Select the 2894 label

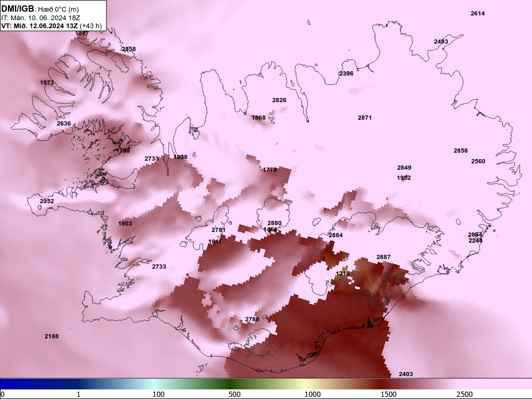point(475,235)
